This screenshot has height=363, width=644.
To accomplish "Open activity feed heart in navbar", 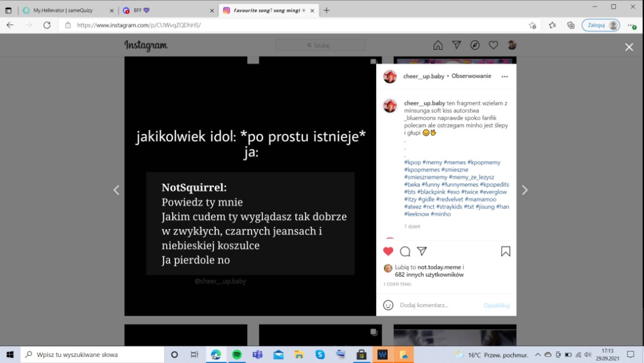I will point(493,45).
